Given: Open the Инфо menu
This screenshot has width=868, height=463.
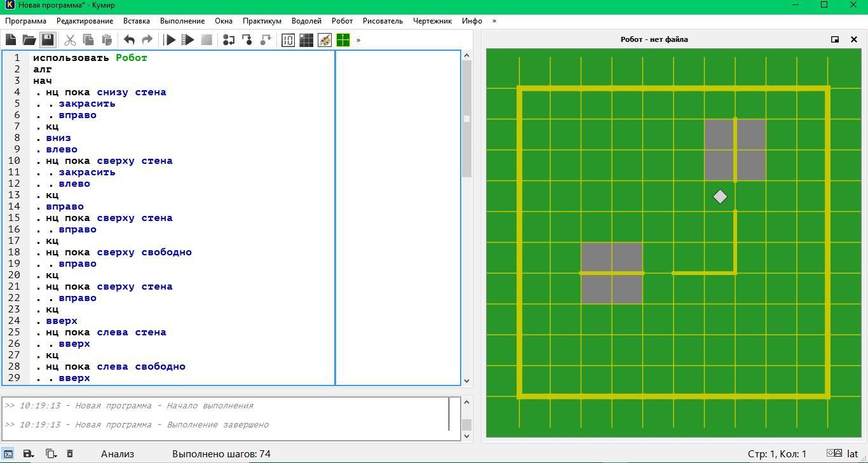Looking at the screenshot, I should tap(472, 21).
